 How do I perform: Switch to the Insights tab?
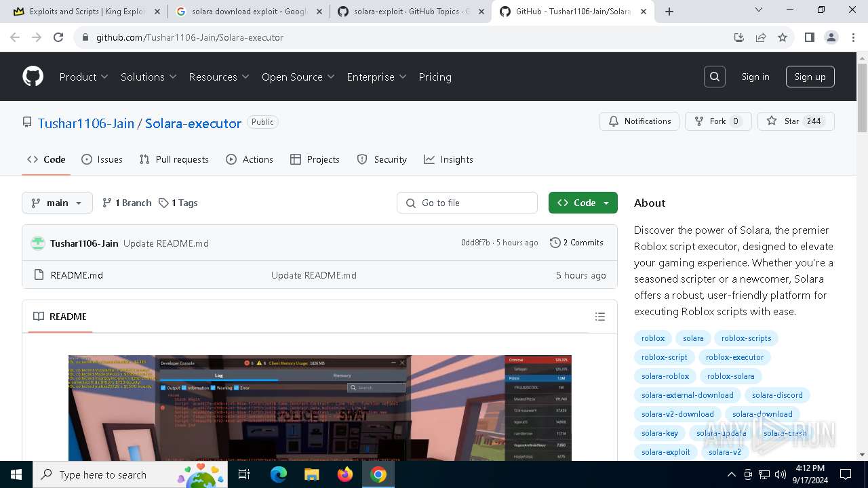(448, 159)
